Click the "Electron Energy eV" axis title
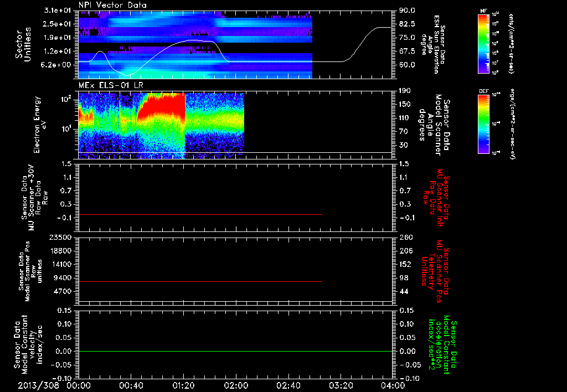The height and width of the screenshot is (392, 567). click(x=40, y=125)
